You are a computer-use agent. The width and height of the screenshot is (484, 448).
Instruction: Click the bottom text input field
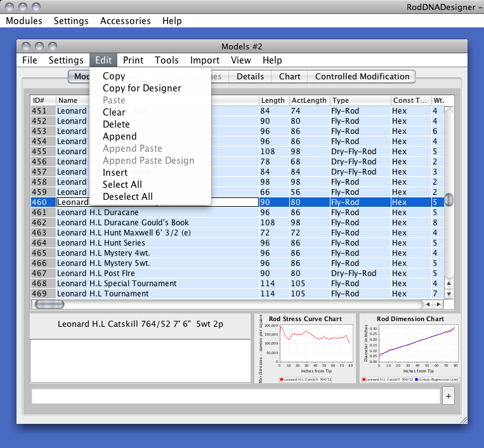click(x=236, y=396)
